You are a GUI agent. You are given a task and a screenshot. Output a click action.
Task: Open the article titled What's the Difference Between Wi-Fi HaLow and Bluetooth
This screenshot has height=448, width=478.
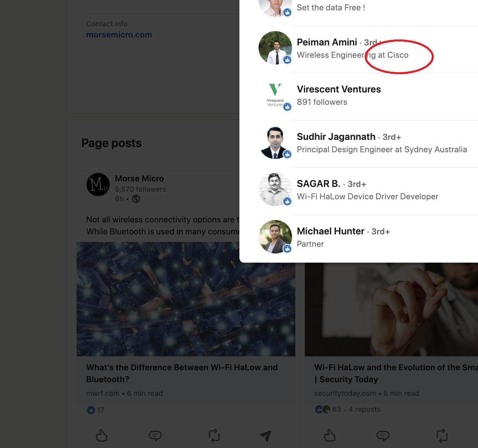(x=182, y=373)
